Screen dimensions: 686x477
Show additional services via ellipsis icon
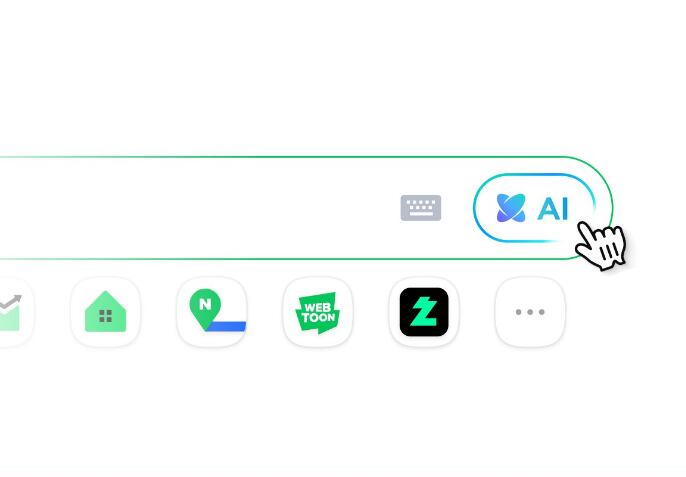coord(530,312)
